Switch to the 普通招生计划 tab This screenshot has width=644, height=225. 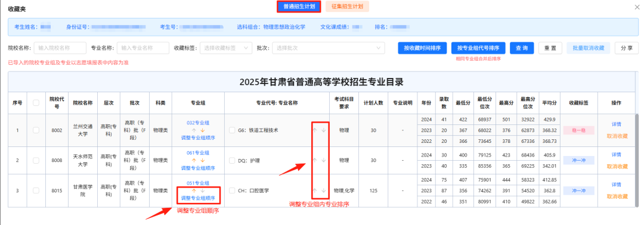pos(299,7)
